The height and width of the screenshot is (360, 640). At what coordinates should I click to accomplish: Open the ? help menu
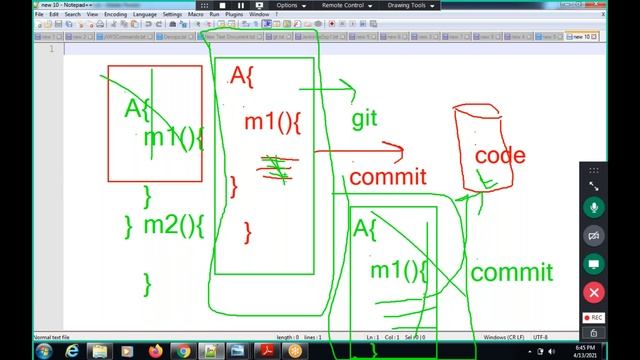276,14
